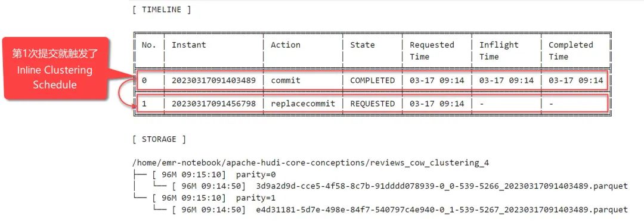Click the replacecommit action cell
The width and height of the screenshot is (644, 222).
[x=303, y=104]
